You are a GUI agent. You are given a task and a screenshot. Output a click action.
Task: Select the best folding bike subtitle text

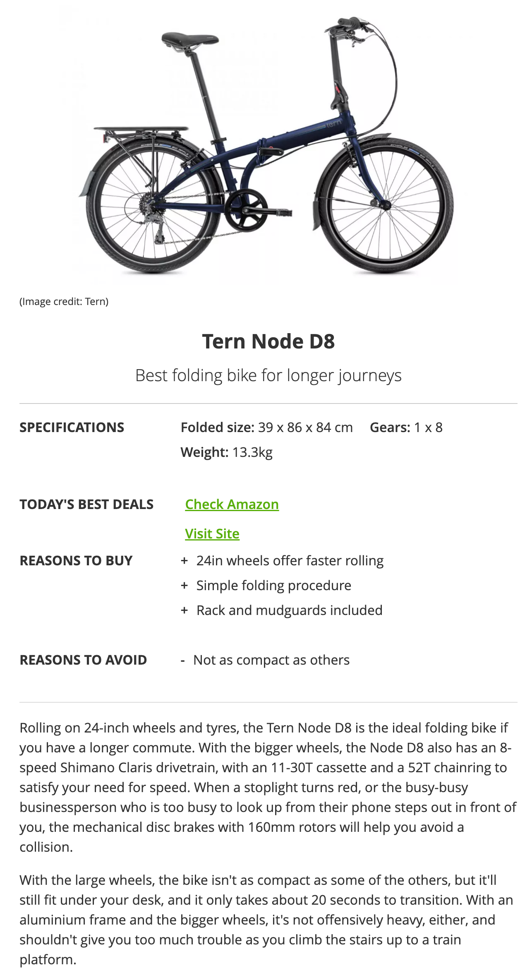pos(266,376)
